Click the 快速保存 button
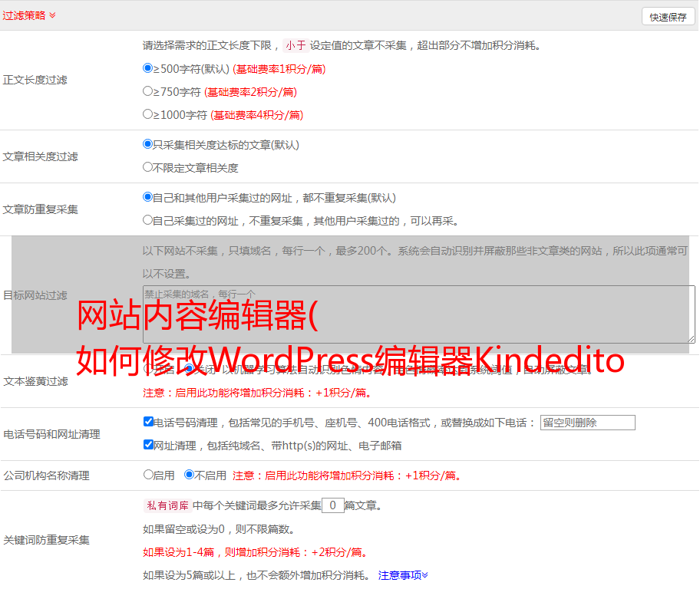The image size is (700, 589). [x=668, y=17]
